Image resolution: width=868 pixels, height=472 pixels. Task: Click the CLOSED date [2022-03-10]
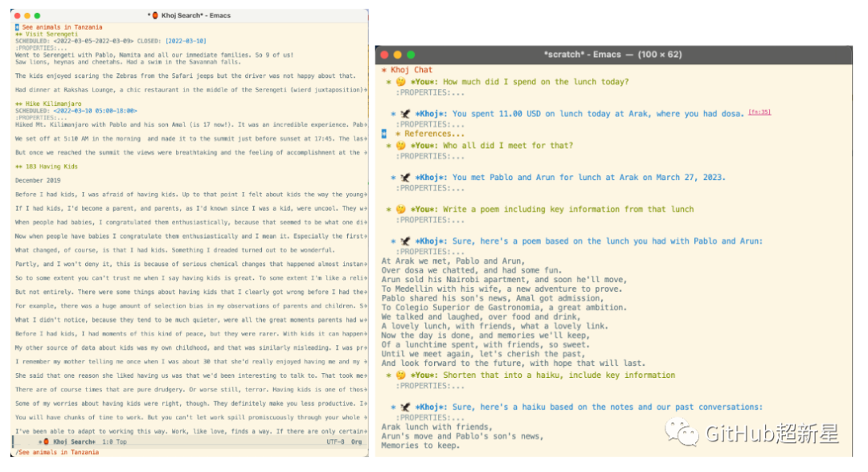click(x=186, y=41)
